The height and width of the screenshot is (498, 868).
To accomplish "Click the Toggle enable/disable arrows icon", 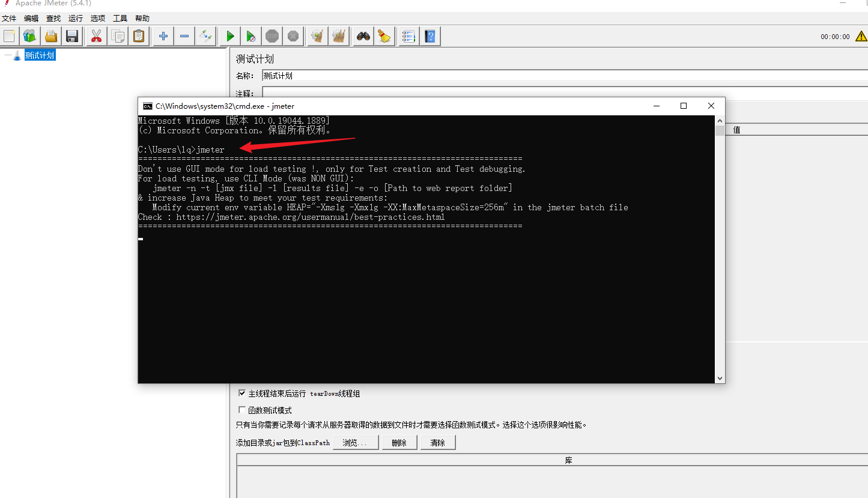I will point(206,36).
